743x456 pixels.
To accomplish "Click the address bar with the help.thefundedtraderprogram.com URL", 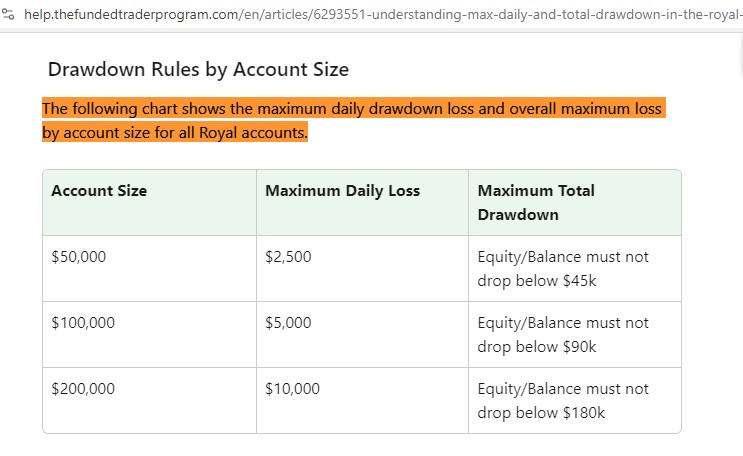I will tap(380, 16).
